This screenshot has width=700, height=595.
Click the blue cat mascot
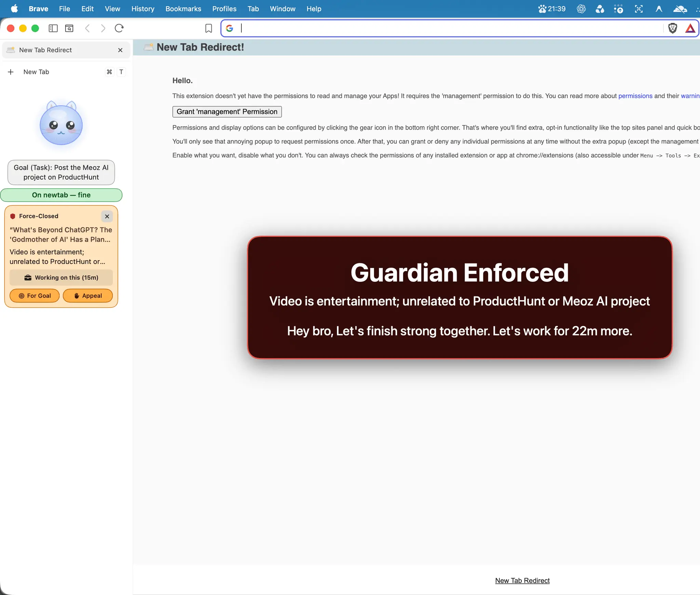61,123
